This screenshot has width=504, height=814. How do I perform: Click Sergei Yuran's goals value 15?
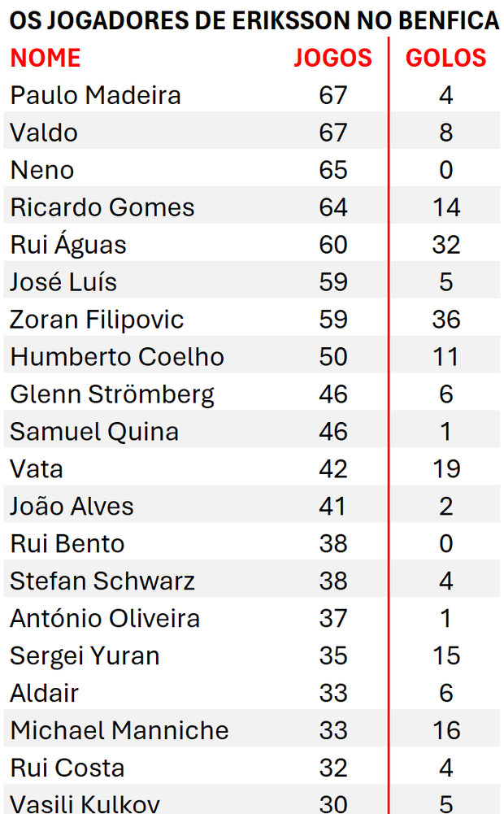[x=446, y=656]
